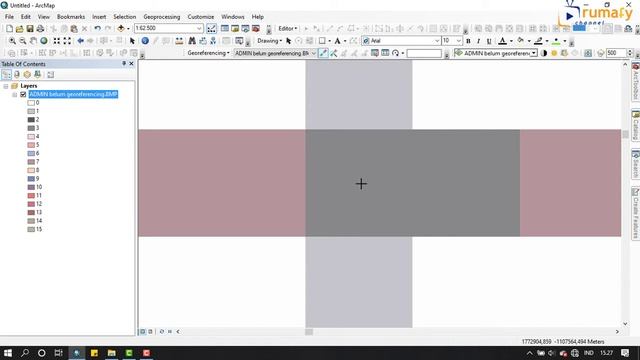Image resolution: width=640 pixels, height=360 pixels.
Task: Go back to previous extent
Action: coord(80,41)
